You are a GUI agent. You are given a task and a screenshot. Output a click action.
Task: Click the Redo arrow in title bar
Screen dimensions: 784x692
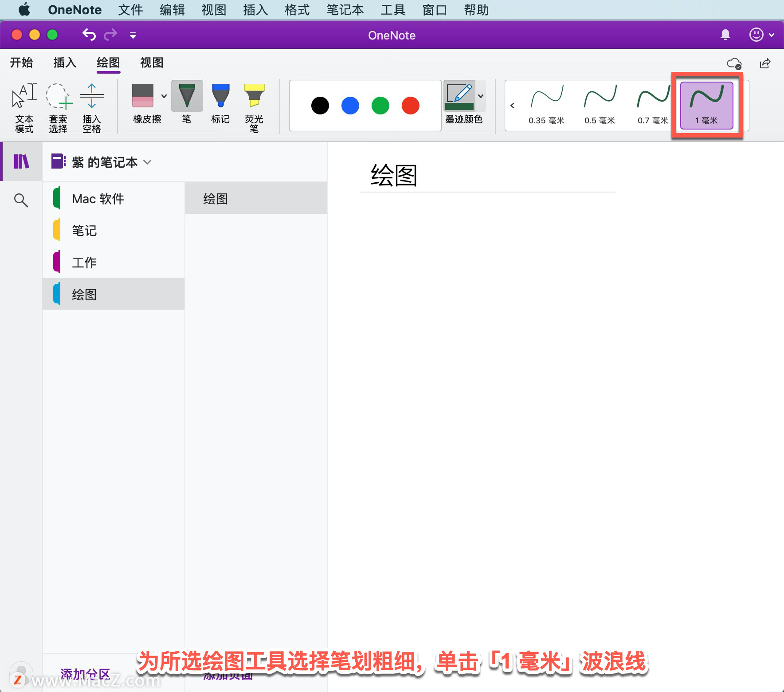click(110, 35)
